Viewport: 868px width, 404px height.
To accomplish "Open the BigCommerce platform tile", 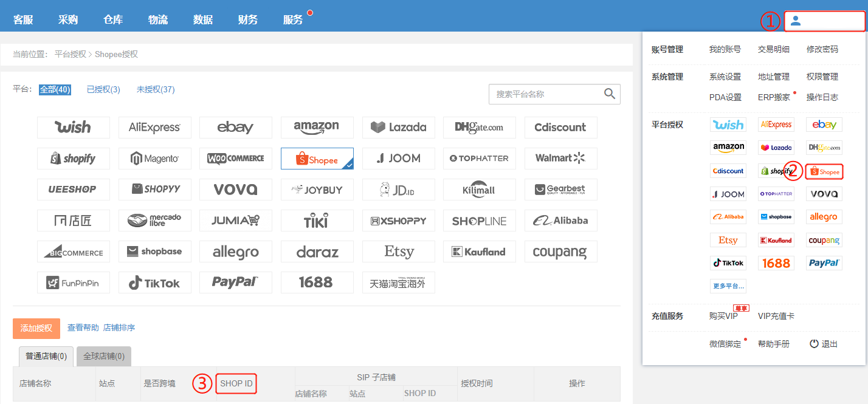I will click(x=74, y=252).
